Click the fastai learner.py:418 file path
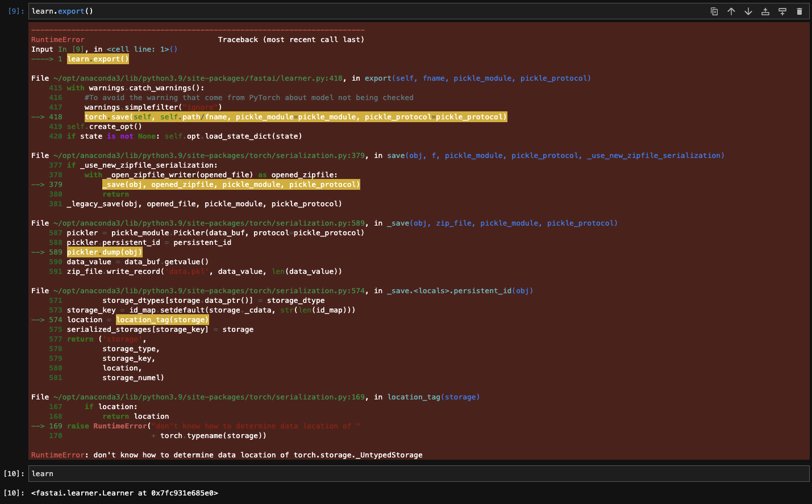This screenshot has height=504, width=812. coord(198,78)
